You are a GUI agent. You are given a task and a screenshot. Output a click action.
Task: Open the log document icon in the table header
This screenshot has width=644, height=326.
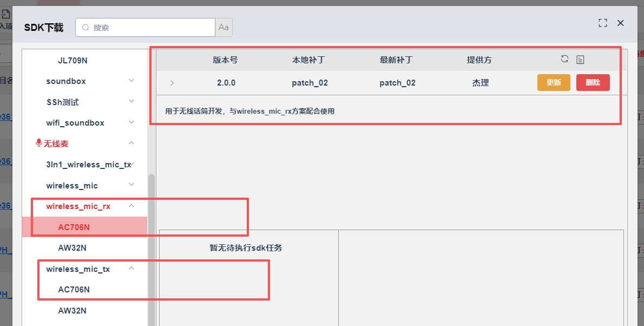click(x=580, y=60)
